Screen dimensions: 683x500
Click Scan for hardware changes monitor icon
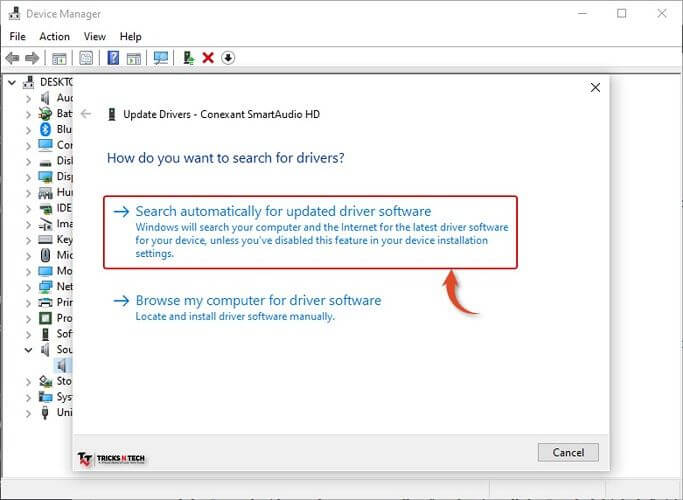click(161, 58)
